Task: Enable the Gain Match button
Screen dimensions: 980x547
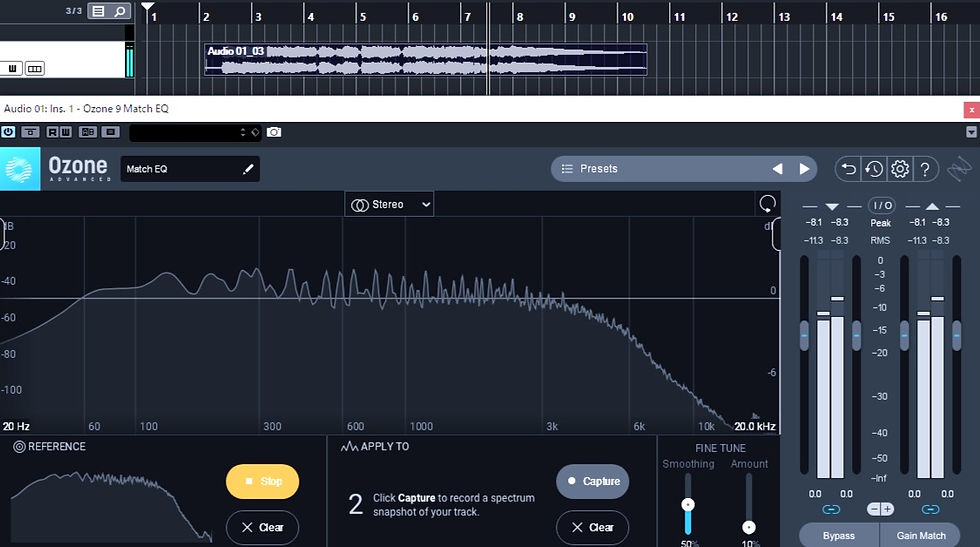Action: click(x=921, y=535)
